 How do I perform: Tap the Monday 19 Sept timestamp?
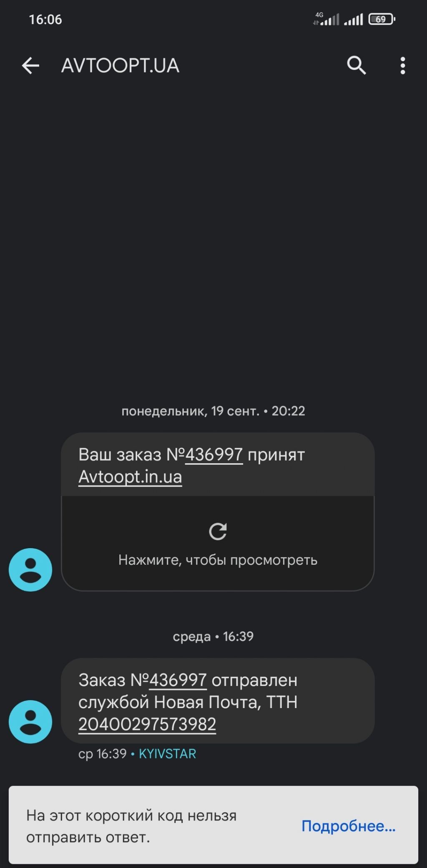click(x=213, y=411)
